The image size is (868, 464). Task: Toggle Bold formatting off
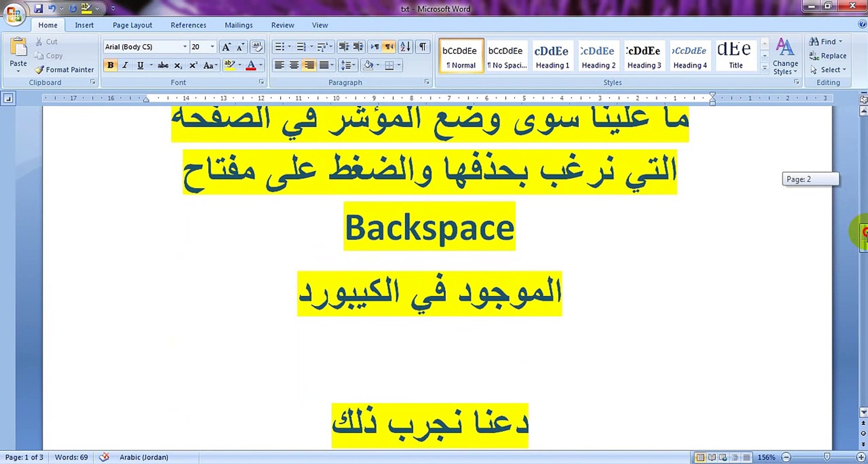point(110,65)
